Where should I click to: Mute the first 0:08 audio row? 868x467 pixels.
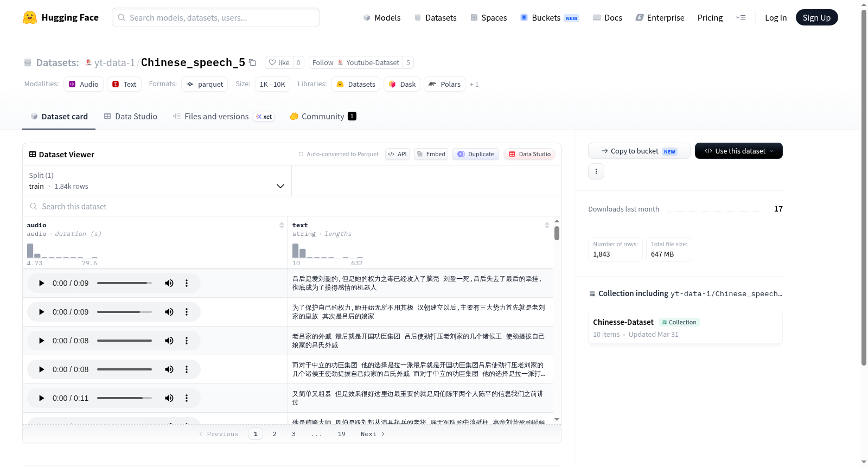click(x=169, y=341)
